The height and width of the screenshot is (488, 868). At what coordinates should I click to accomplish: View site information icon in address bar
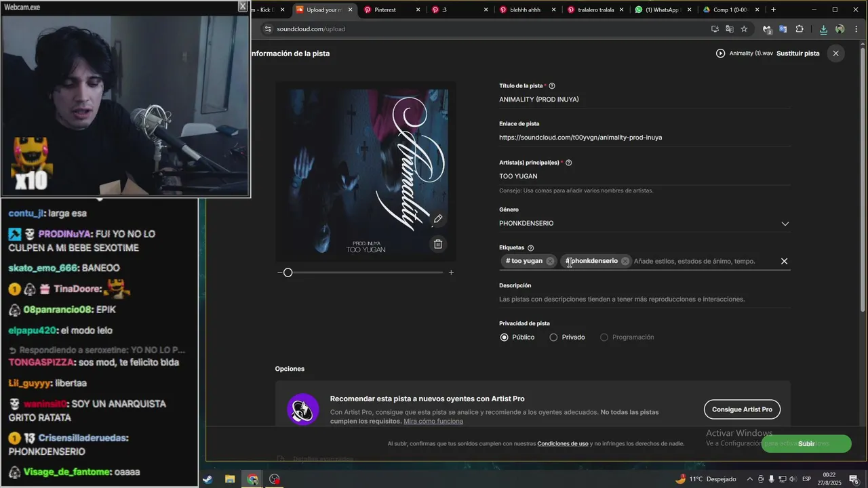pos(267,29)
